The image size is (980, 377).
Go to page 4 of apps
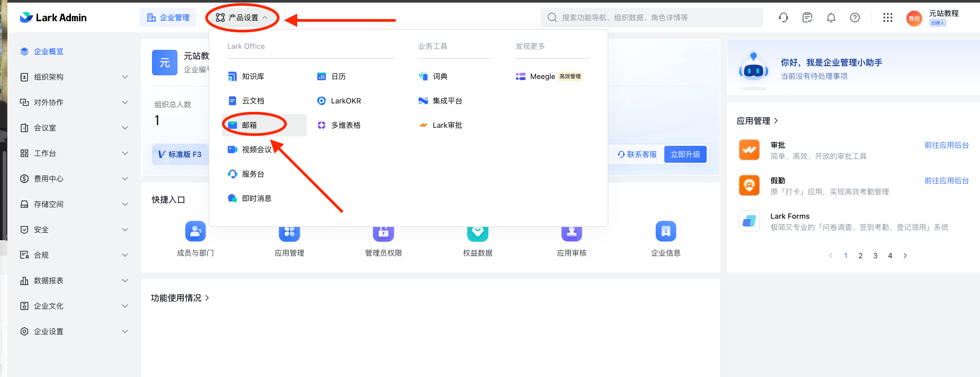(x=890, y=256)
